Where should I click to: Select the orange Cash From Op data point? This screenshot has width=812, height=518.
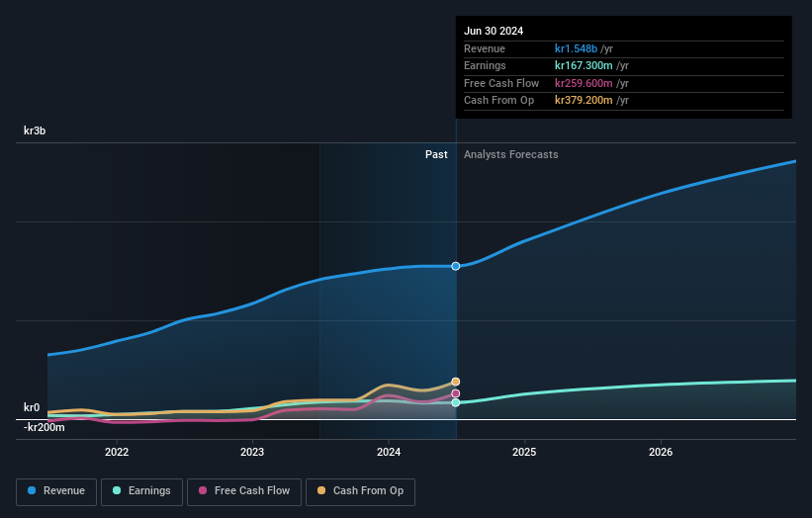(x=456, y=382)
